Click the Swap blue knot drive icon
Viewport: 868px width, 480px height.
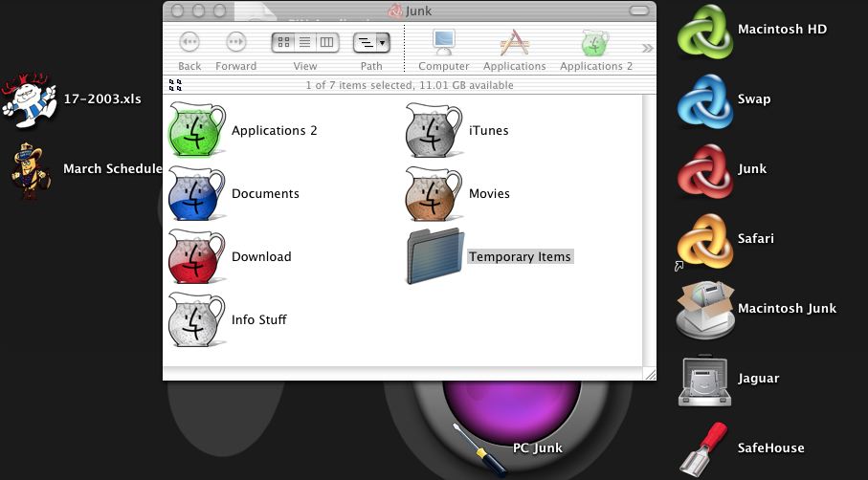pos(705,100)
